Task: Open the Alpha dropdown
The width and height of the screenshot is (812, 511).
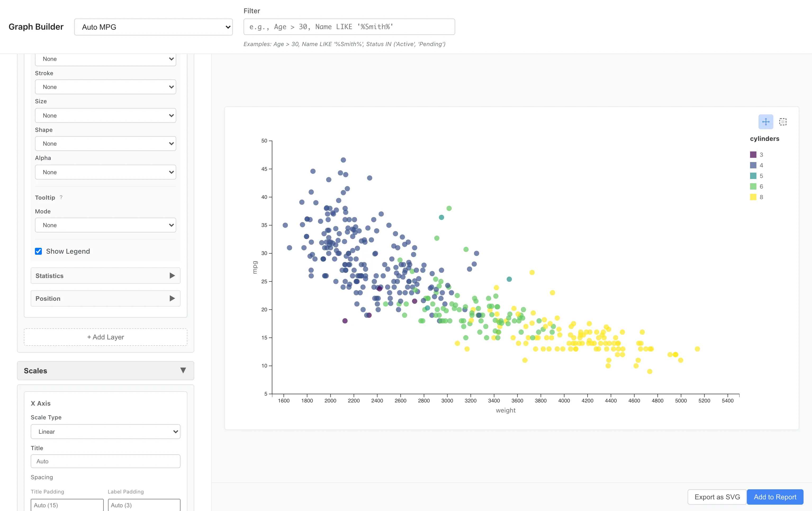Action: click(x=106, y=172)
